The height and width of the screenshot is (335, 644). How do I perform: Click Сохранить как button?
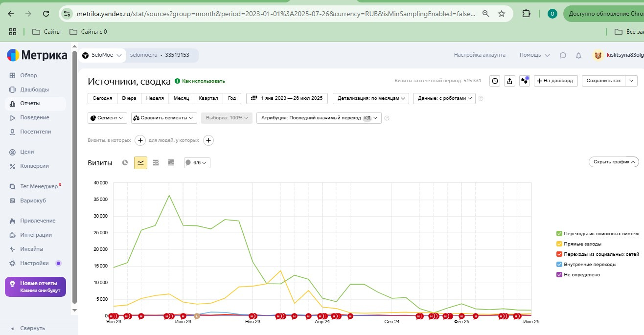(603, 81)
